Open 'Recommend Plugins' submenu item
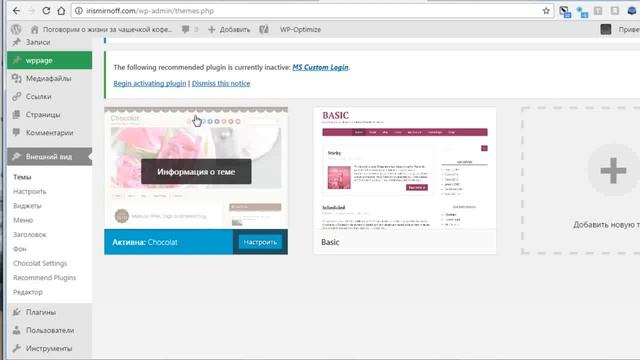The height and width of the screenshot is (360, 640). (44, 278)
